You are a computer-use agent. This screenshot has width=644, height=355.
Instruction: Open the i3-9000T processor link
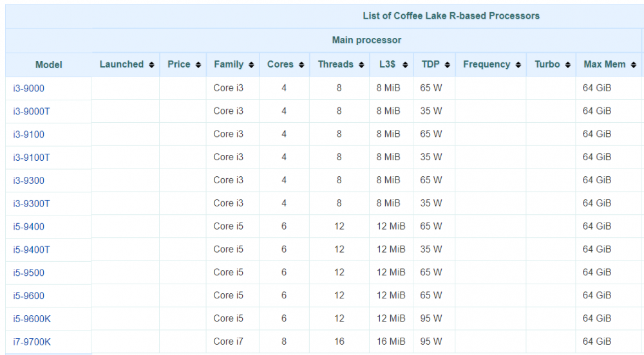pyautogui.click(x=31, y=111)
